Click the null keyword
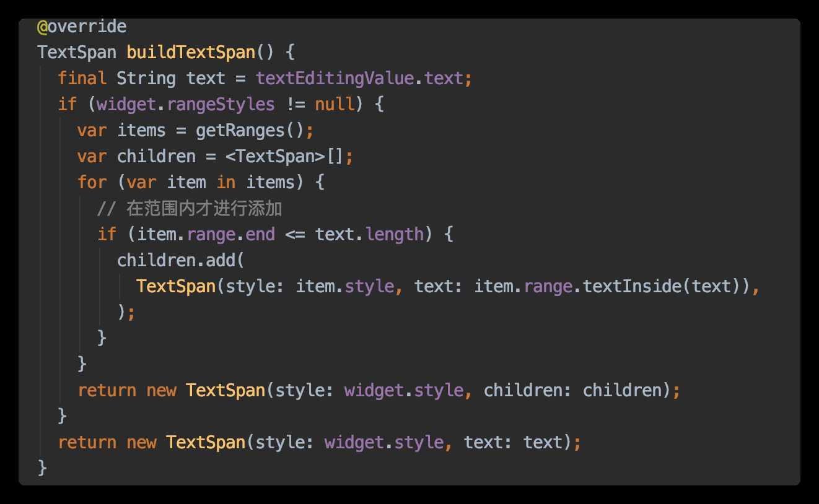This screenshot has height=504, width=819. pos(335,104)
